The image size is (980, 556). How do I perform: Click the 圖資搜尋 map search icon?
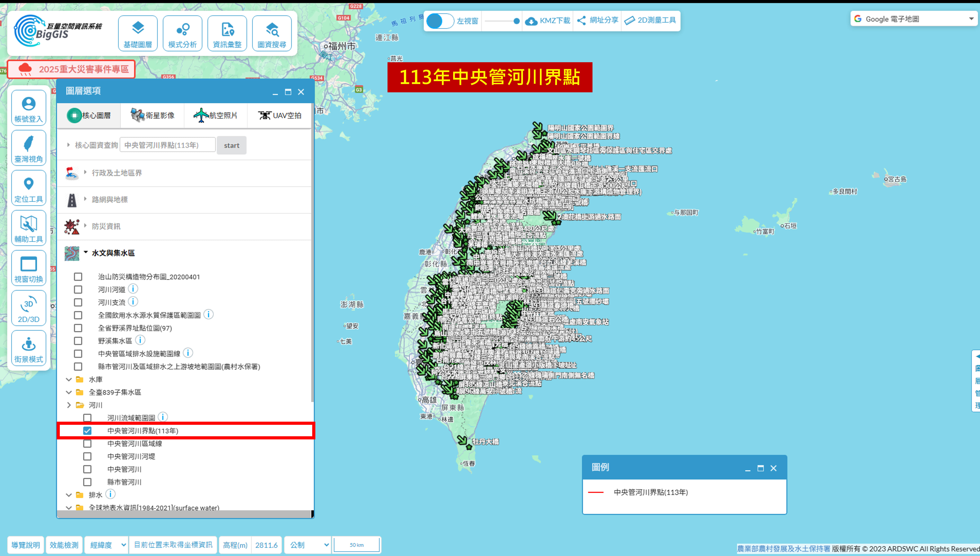pyautogui.click(x=272, y=34)
